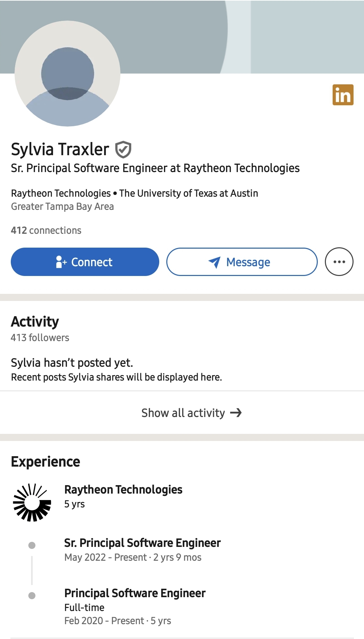Image resolution: width=364 pixels, height=639 pixels.
Task: Click the Experience section heading
Action: tap(46, 462)
